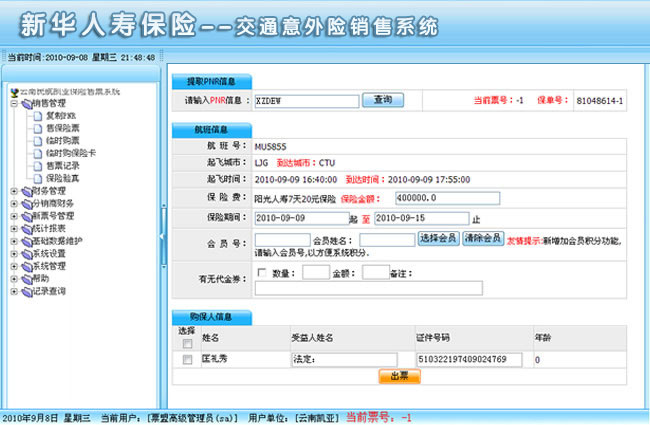Click the 年龄 column header

[543, 338]
